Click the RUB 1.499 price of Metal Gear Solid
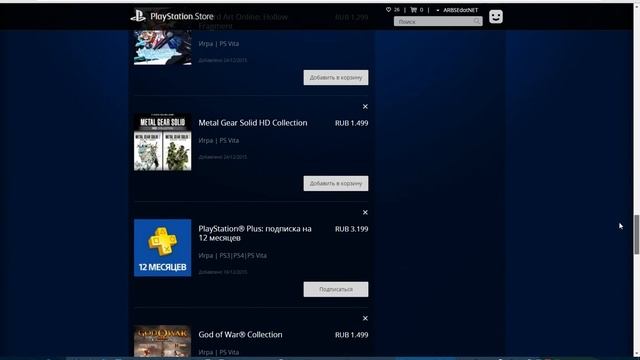This screenshot has width=640, height=360. point(351,123)
